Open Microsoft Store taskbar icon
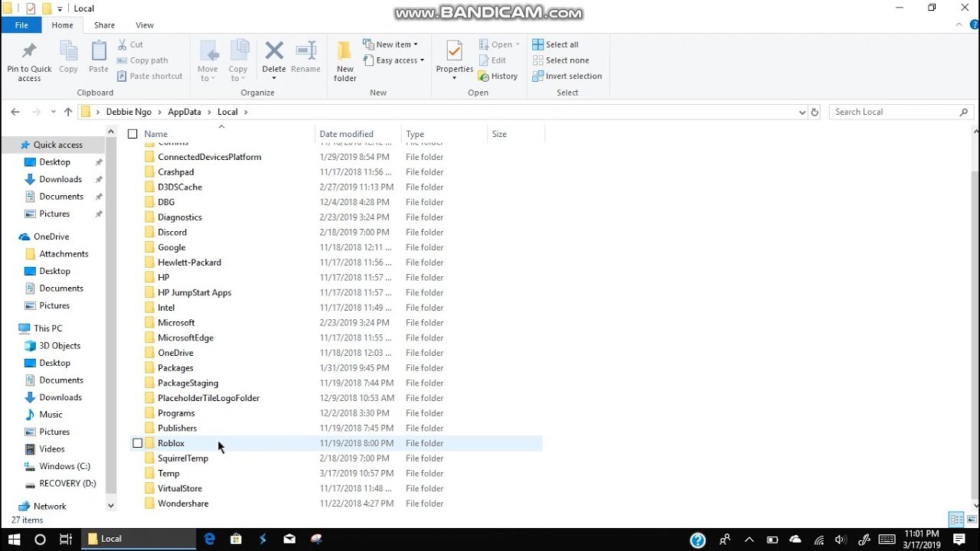 tap(236, 539)
